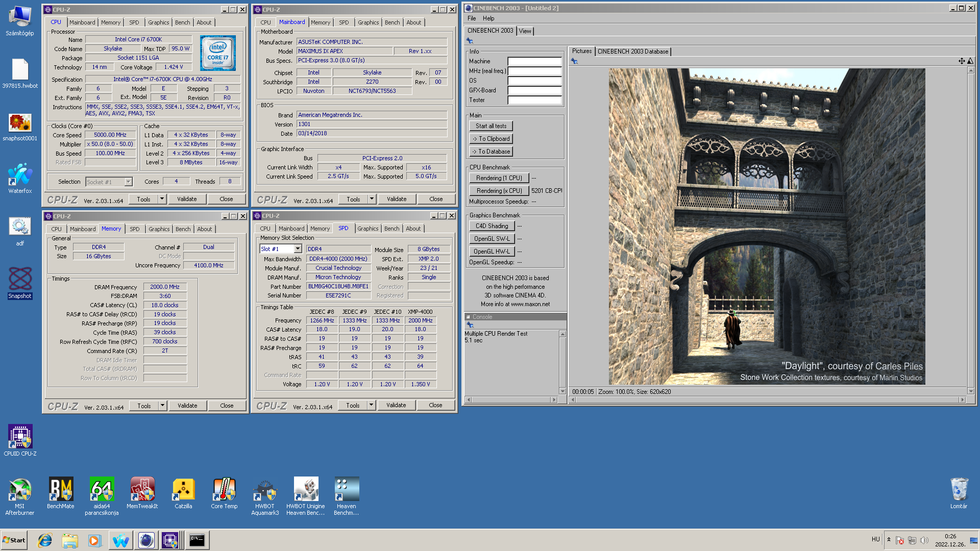Open the Core Temp desktop shortcut

pos(224,493)
